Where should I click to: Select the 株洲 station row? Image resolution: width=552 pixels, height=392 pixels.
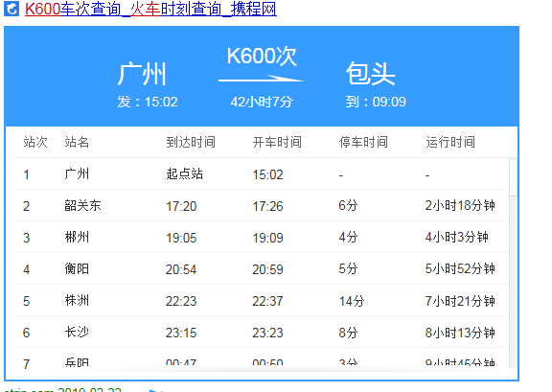261,300
